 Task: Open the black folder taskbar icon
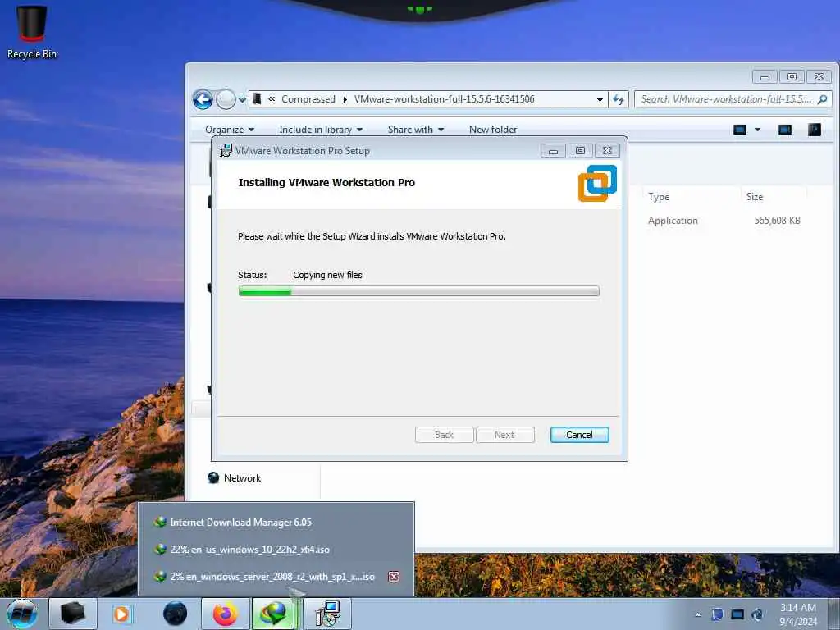click(73, 614)
